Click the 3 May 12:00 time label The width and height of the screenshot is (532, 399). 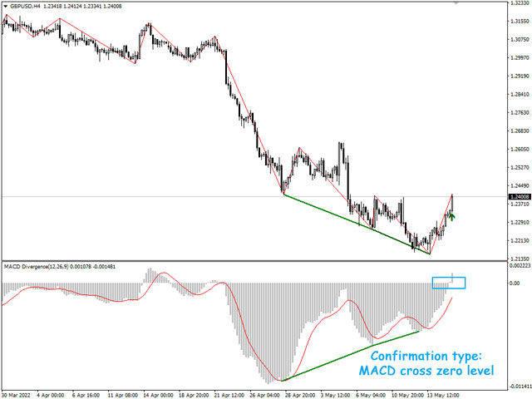click(x=336, y=396)
